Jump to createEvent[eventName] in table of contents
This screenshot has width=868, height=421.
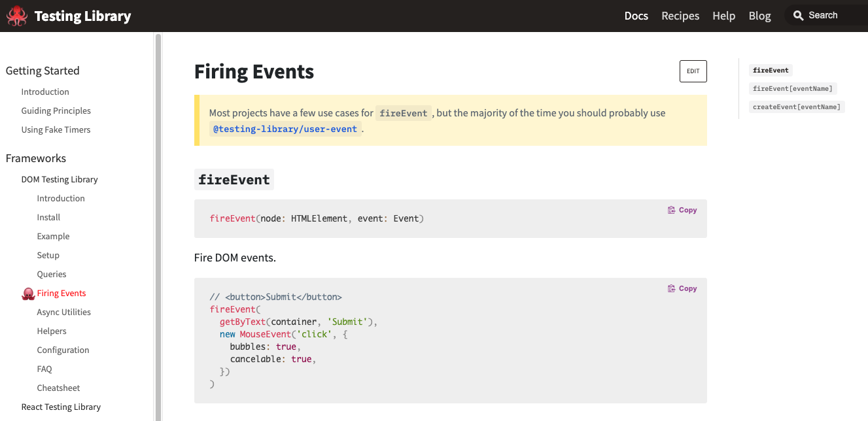coord(797,107)
